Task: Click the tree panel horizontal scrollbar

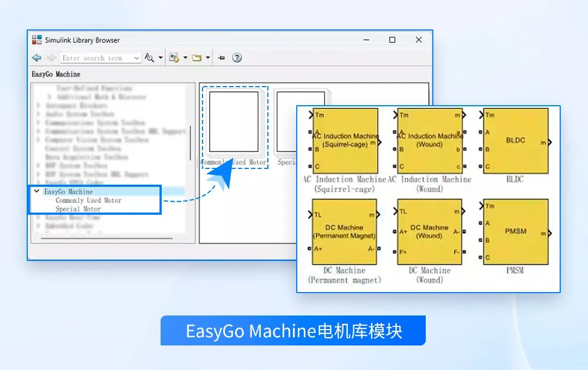Action: pos(107,238)
